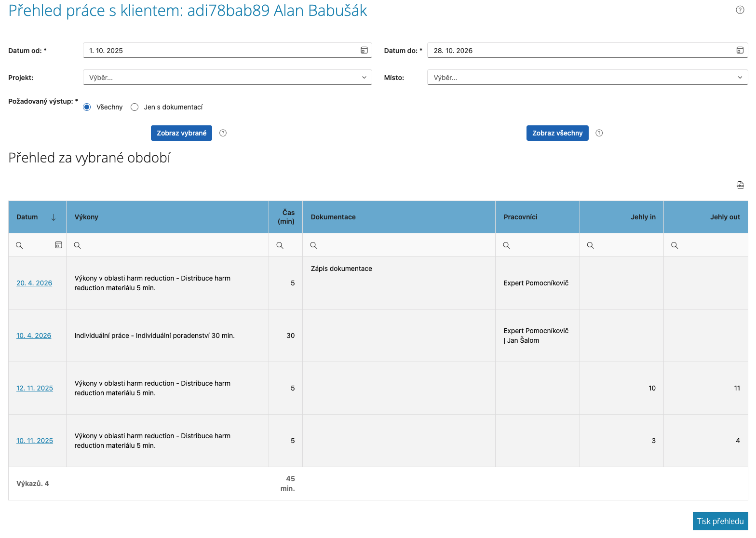Click search icon in Dokumentace filter cell
This screenshot has width=756, height=538.
[x=313, y=245]
